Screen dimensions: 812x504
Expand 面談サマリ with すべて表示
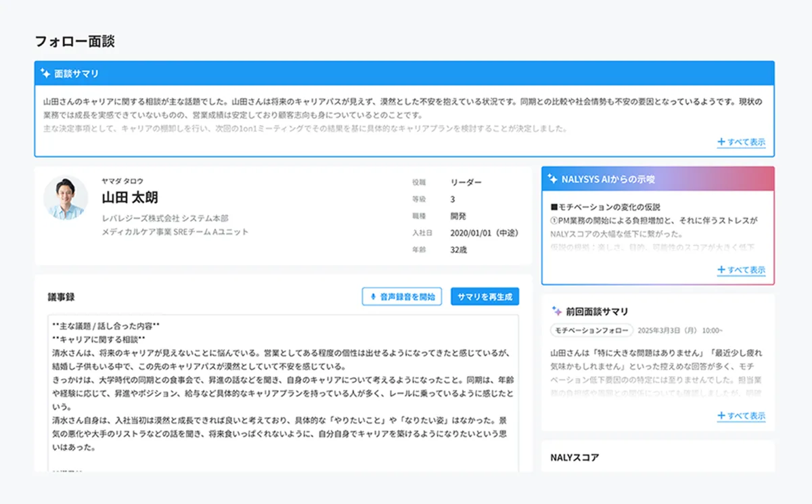[742, 143]
